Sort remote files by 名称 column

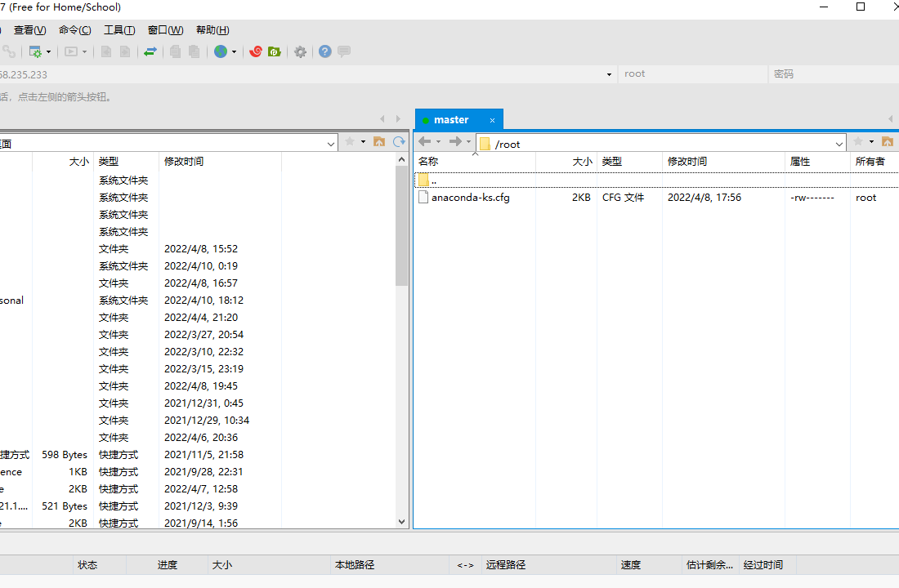click(x=475, y=162)
